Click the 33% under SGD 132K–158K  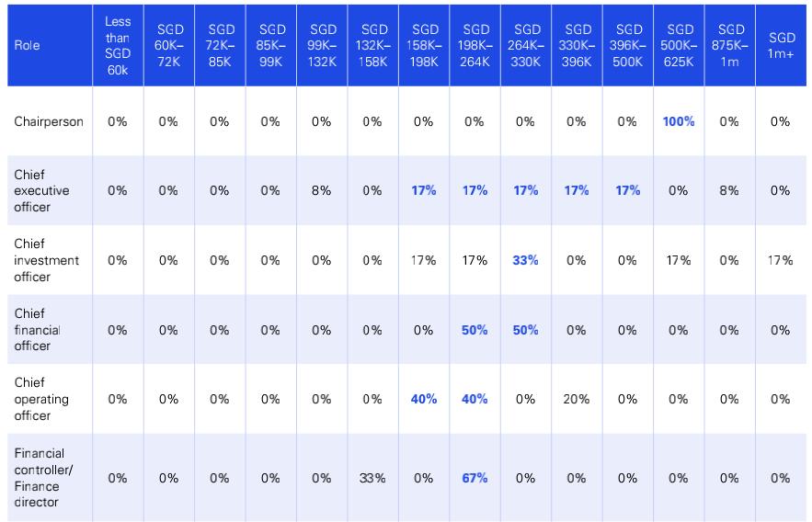pyautogui.click(x=372, y=478)
